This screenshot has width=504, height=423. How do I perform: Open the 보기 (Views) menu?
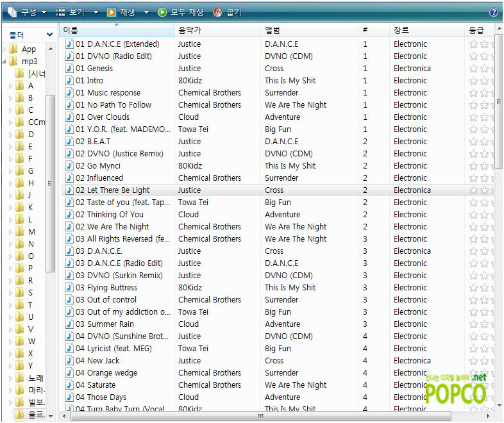[71, 13]
